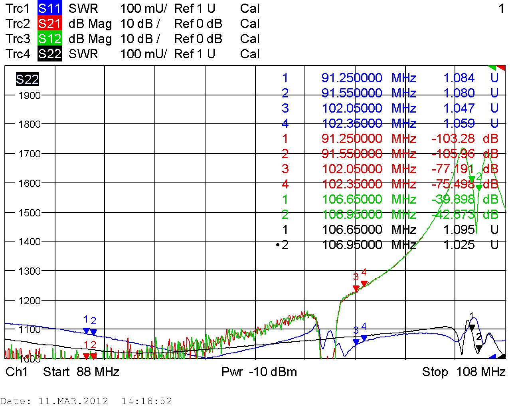Screen dimensions: 510x420
Task: Click the black 1.095 U marker value
Action: 471,230
